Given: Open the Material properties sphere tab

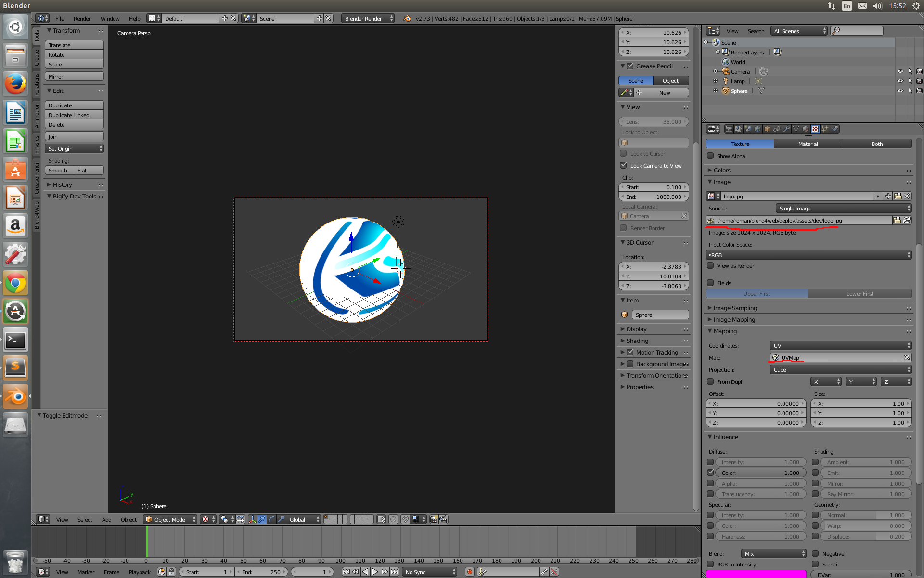Looking at the screenshot, I should [806, 129].
